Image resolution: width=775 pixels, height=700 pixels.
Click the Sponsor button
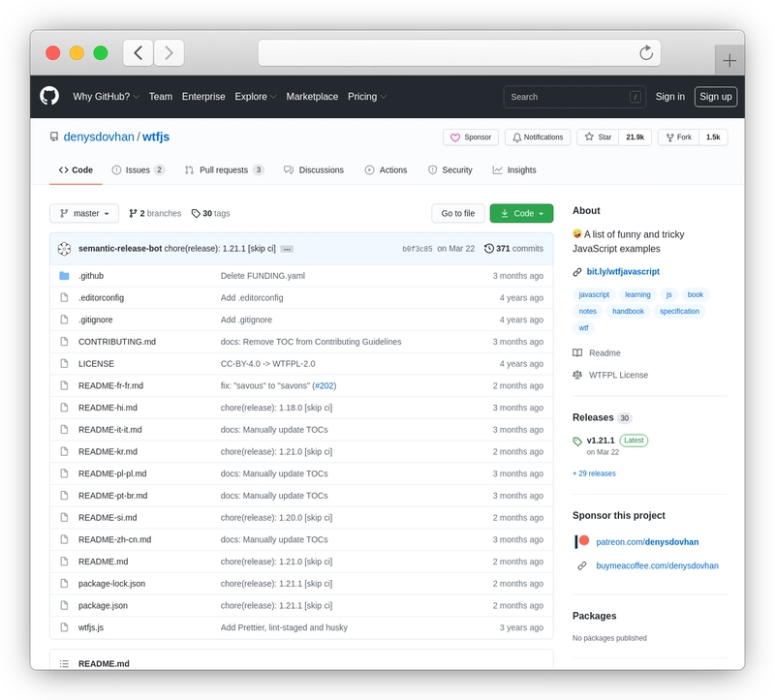point(471,137)
